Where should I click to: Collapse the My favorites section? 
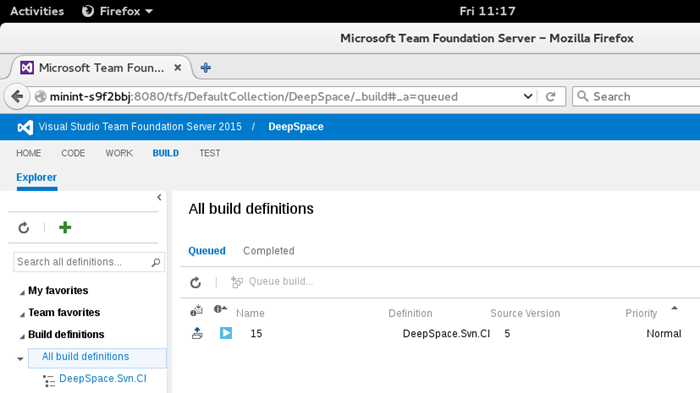point(22,293)
